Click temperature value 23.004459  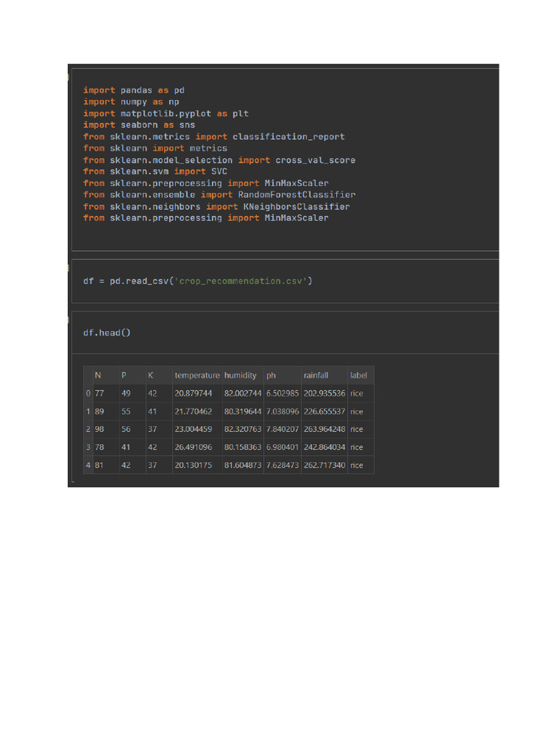pos(193,429)
